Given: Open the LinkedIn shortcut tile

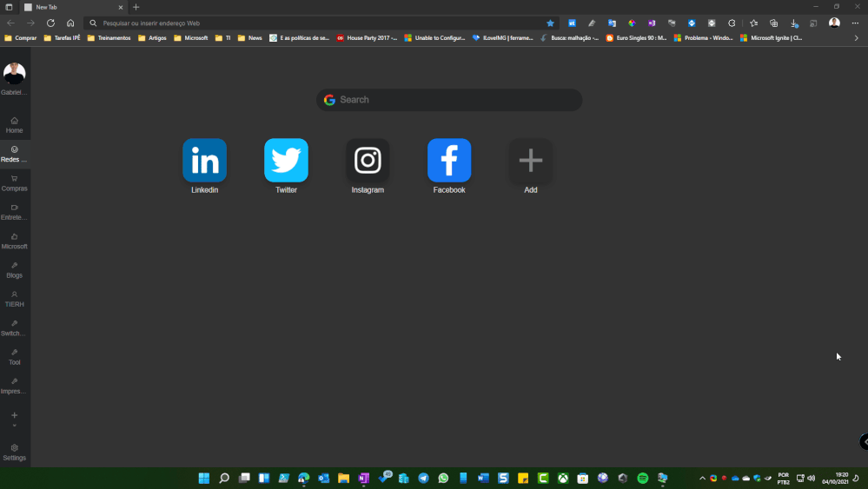Looking at the screenshot, I should point(204,161).
